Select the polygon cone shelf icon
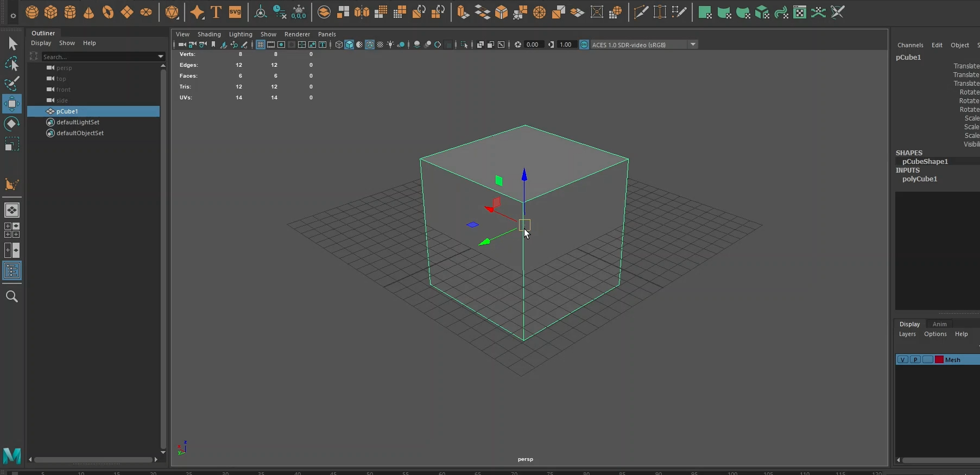This screenshot has width=980, height=475. [x=89, y=12]
